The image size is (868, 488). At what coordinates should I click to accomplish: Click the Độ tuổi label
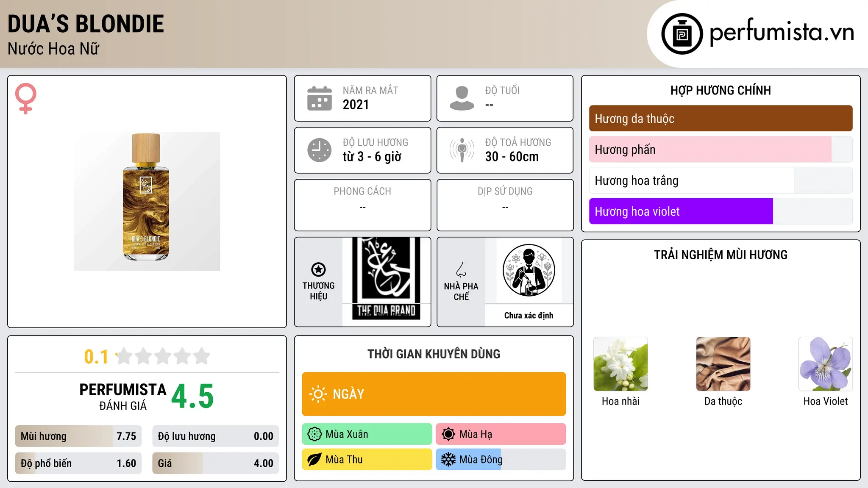[502, 90]
